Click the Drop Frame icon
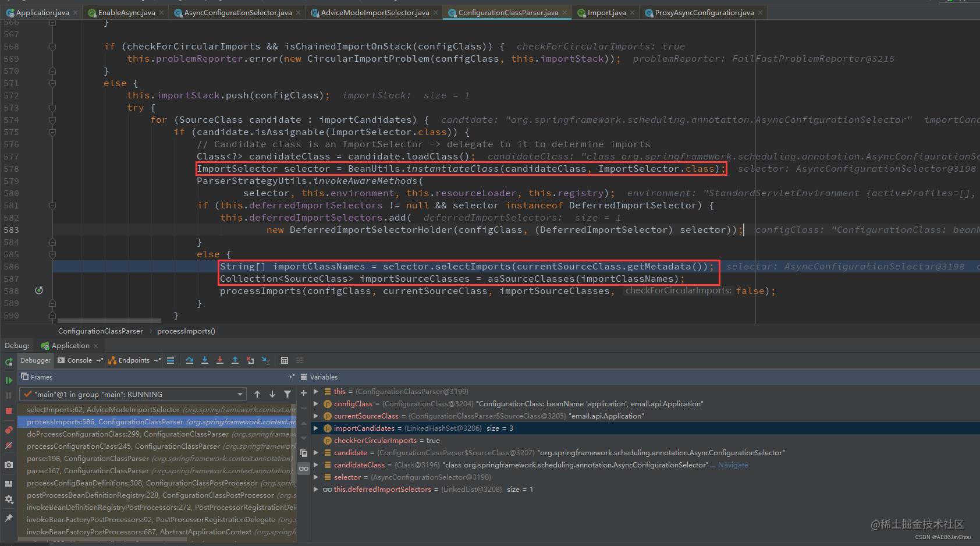This screenshot has height=546, width=980. (x=250, y=360)
